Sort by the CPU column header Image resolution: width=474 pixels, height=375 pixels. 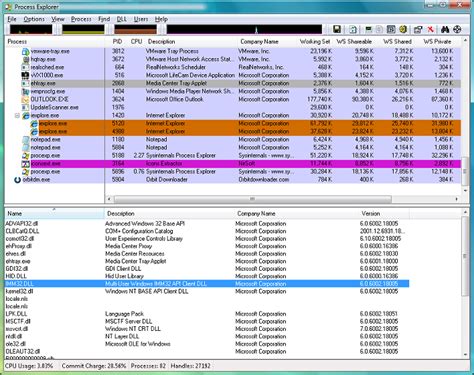click(x=136, y=42)
